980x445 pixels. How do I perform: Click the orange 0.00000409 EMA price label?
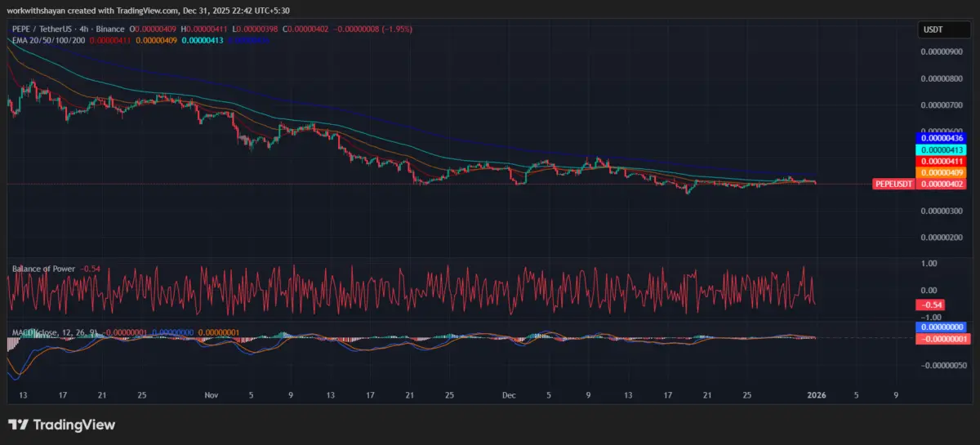pyautogui.click(x=942, y=173)
